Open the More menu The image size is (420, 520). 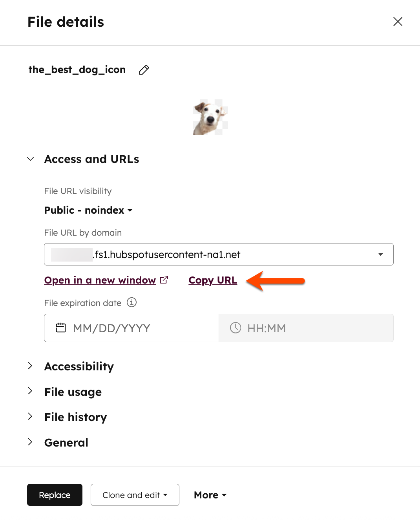(210, 495)
